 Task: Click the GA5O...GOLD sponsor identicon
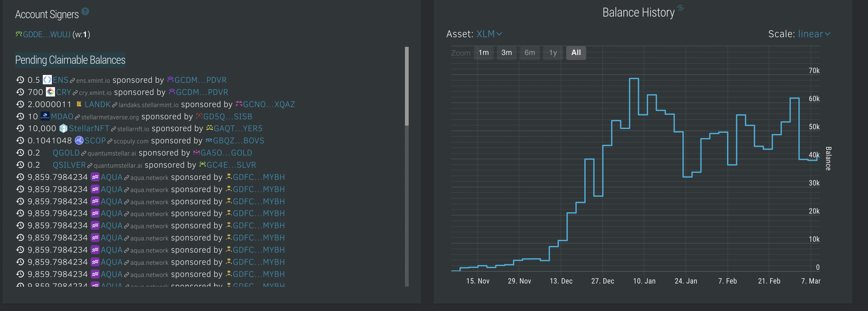click(x=197, y=152)
